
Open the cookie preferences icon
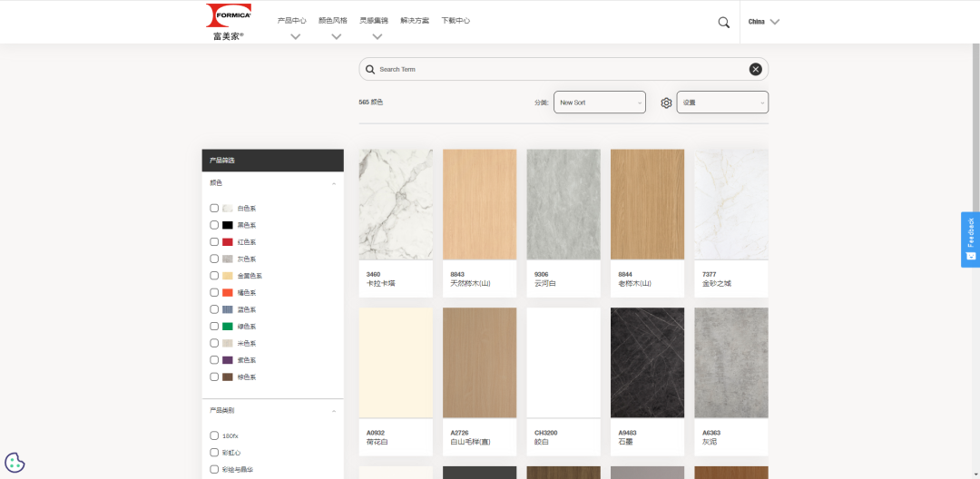pyautogui.click(x=15, y=463)
